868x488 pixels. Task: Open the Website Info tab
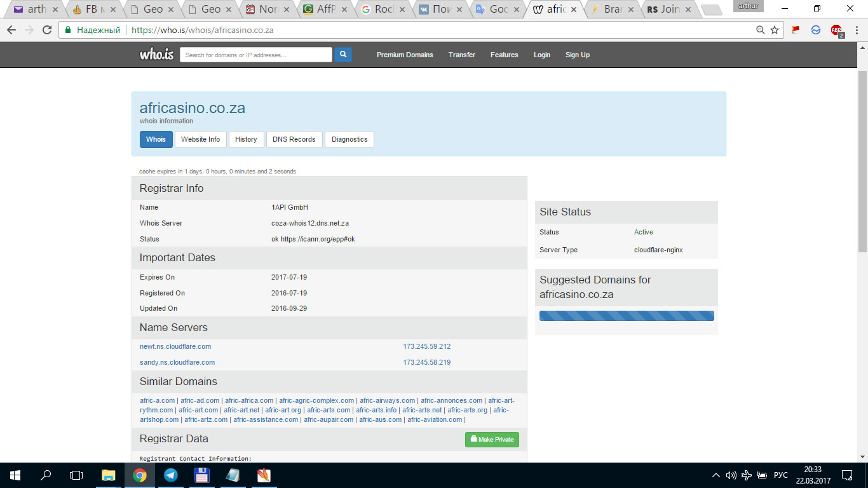(x=200, y=139)
